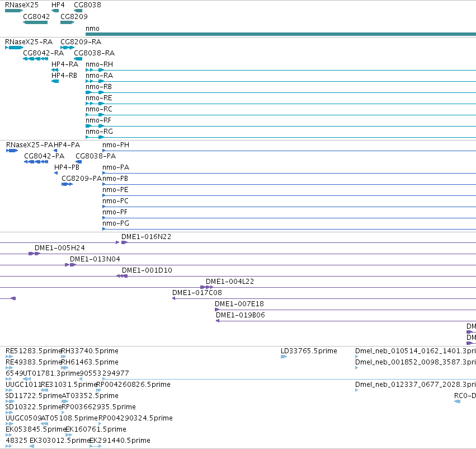This screenshot has height=449, width=476.
Task: Click the RNaseX25-PA protein label
Action: [x=30, y=145]
